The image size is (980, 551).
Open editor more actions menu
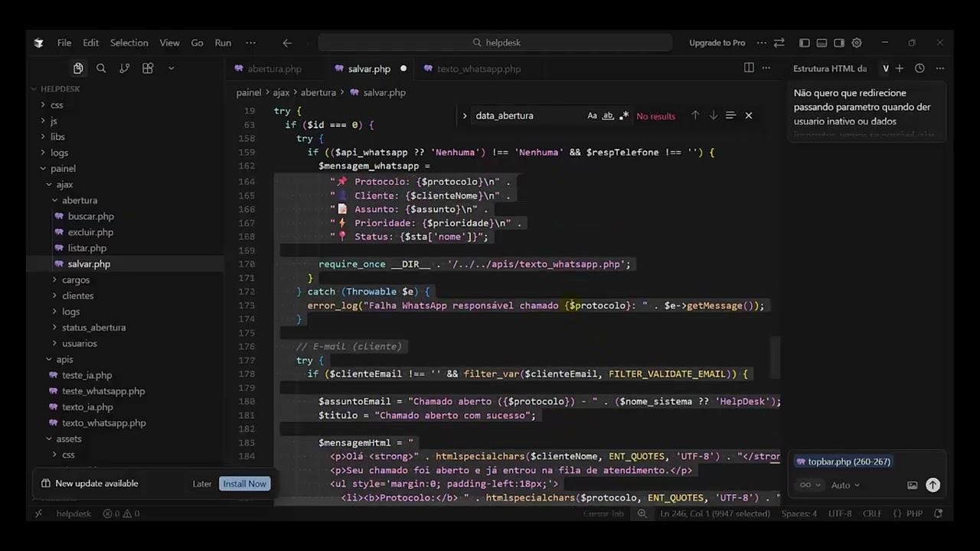[x=766, y=68]
